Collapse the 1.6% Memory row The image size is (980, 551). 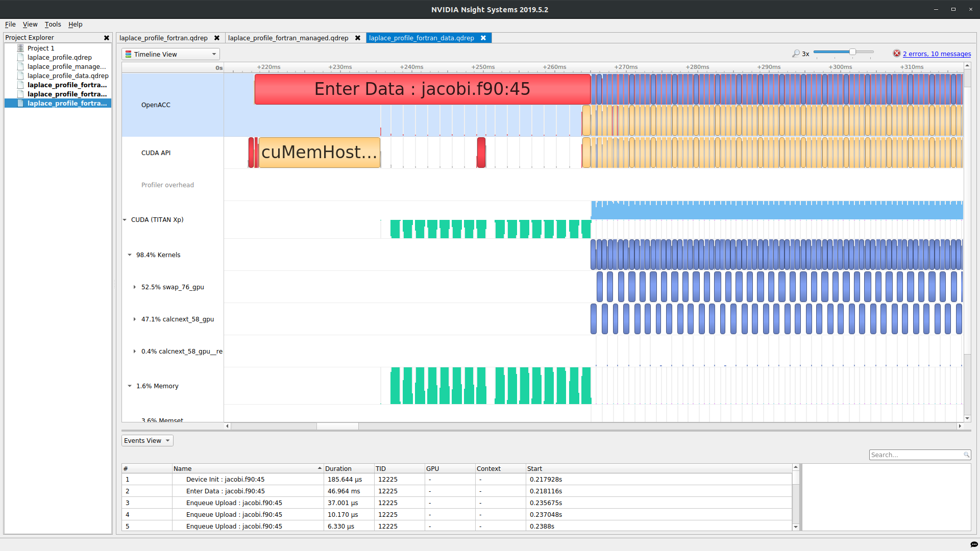tap(130, 386)
